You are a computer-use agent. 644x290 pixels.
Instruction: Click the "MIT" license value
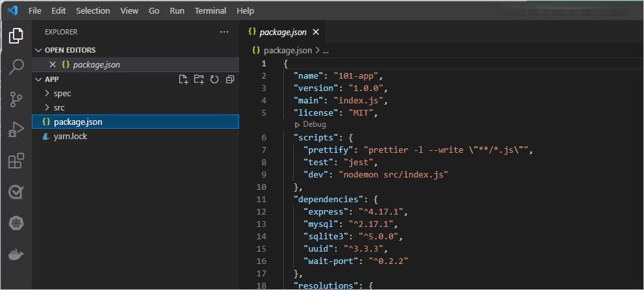point(361,113)
